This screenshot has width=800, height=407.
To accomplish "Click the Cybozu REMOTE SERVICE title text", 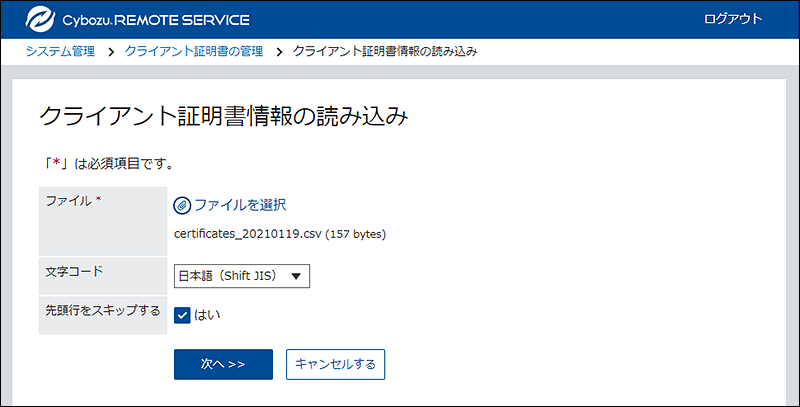I will (156, 20).
